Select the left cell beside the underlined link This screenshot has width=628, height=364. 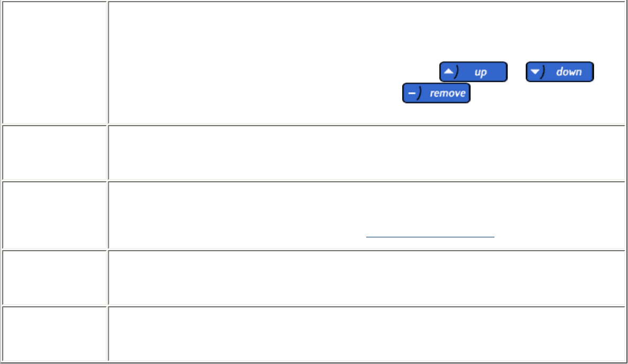[x=54, y=215]
